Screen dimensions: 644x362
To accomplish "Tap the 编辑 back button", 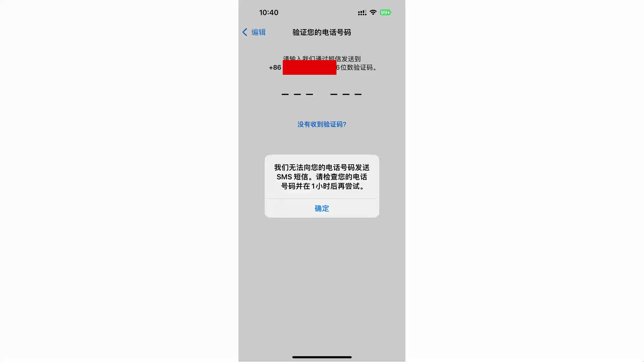I will point(254,32).
